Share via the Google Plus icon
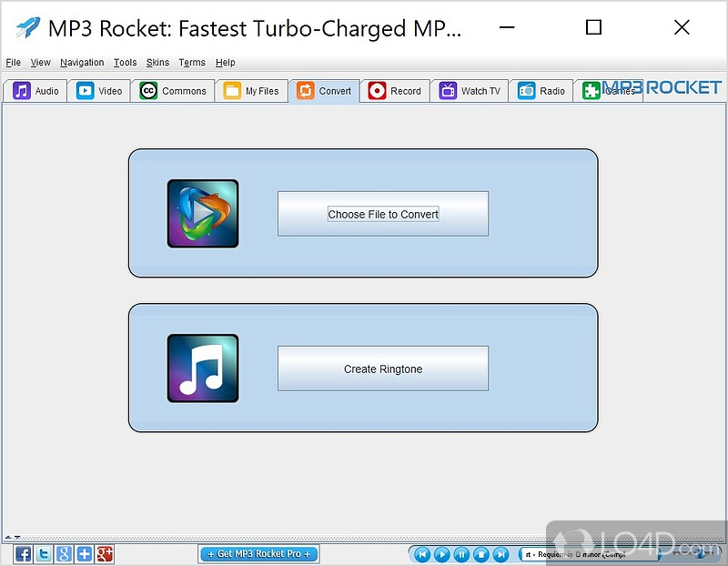Screen dimensions: 728x566 (105, 554)
